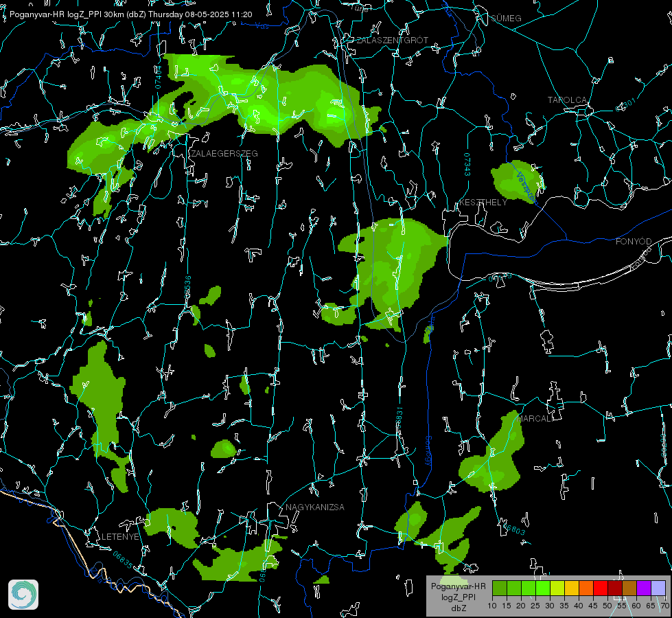
Task: Click the road number 06835 label
Action: click(123, 560)
